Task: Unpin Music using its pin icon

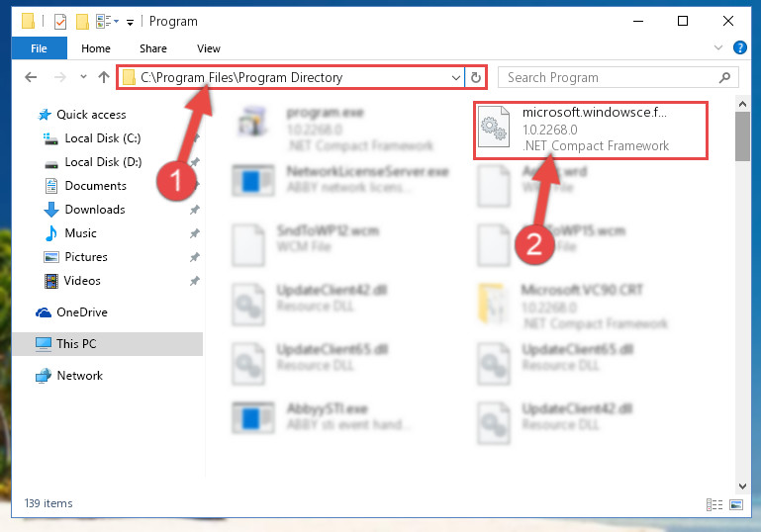Action: pyautogui.click(x=194, y=233)
